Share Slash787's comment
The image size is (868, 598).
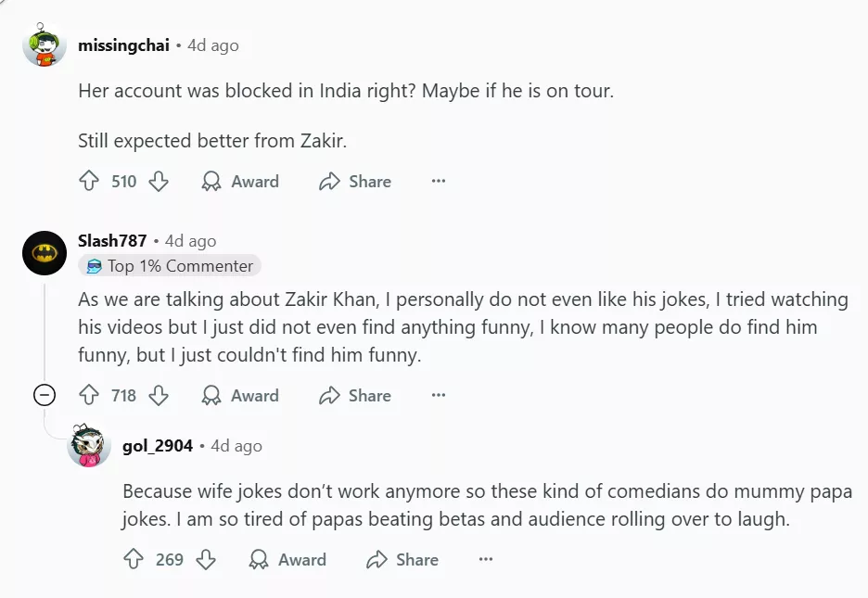355,396
